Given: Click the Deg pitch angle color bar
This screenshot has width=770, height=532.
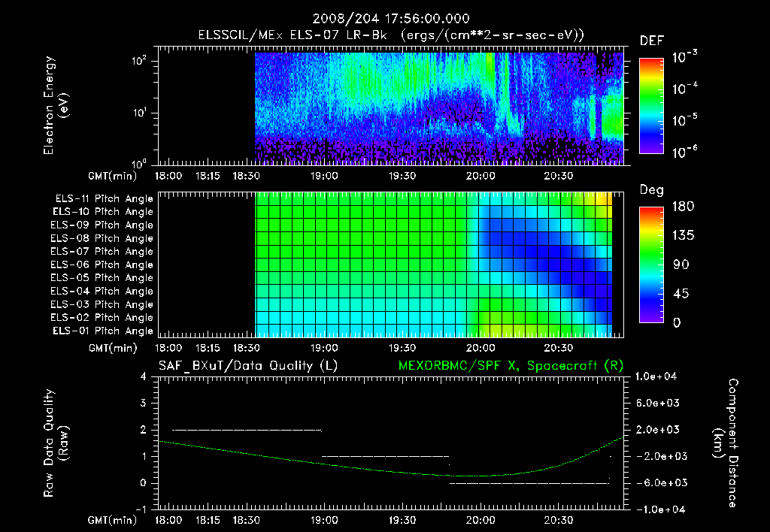Looking at the screenshot, I should pos(651,265).
